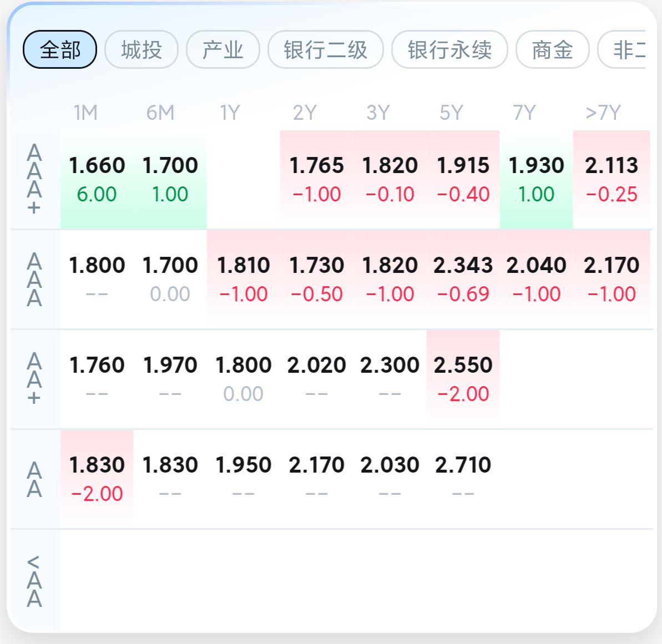The image size is (662, 644).
Task: Select the <AA rating row label
Action: coord(34,581)
